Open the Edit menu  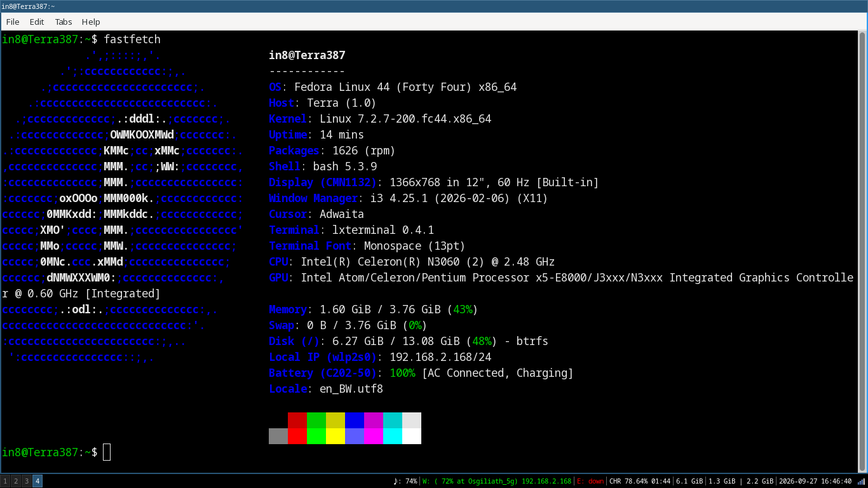(37, 22)
